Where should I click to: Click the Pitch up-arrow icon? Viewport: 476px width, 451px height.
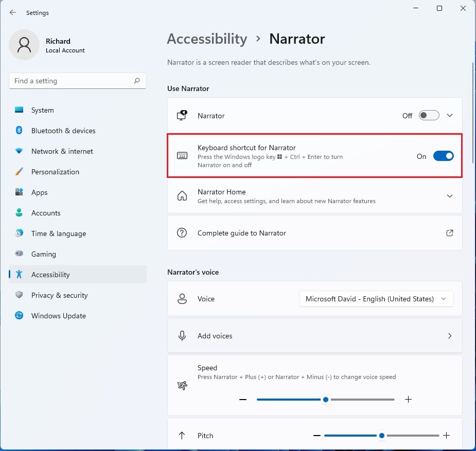tap(182, 436)
